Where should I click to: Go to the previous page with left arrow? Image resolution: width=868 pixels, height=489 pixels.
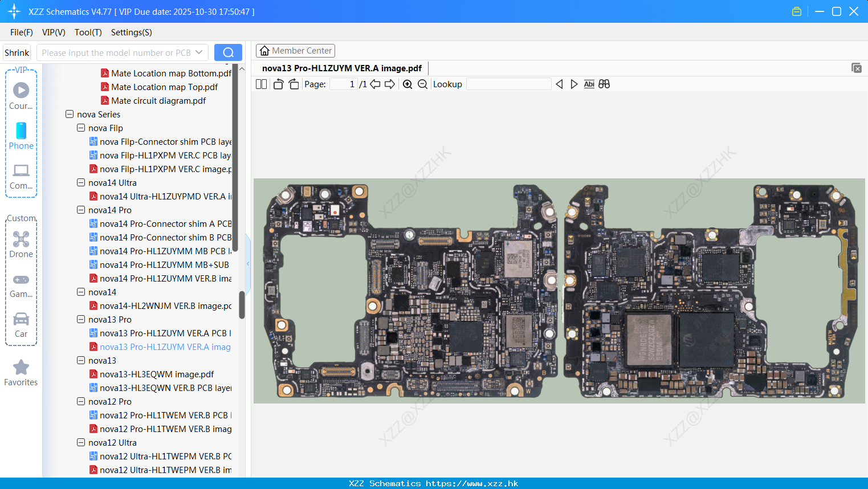[375, 84]
